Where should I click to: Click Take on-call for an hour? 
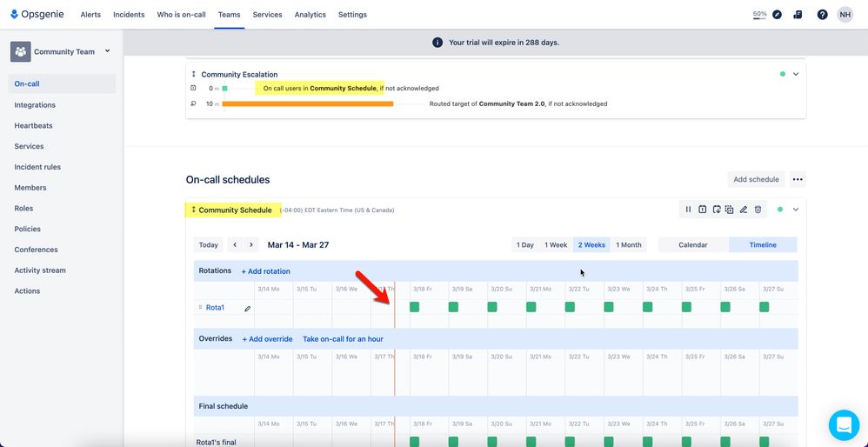tap(343, 338)
